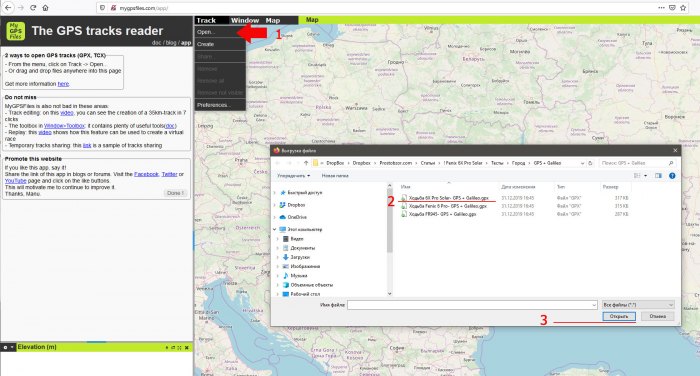Open the Window>Toolbox link

point(64,126)
